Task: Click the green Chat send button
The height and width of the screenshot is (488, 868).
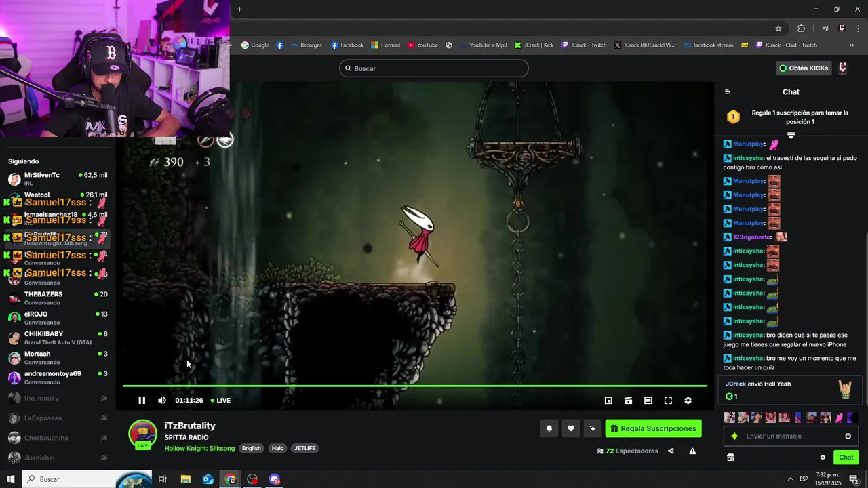Action: click(846, 457)
